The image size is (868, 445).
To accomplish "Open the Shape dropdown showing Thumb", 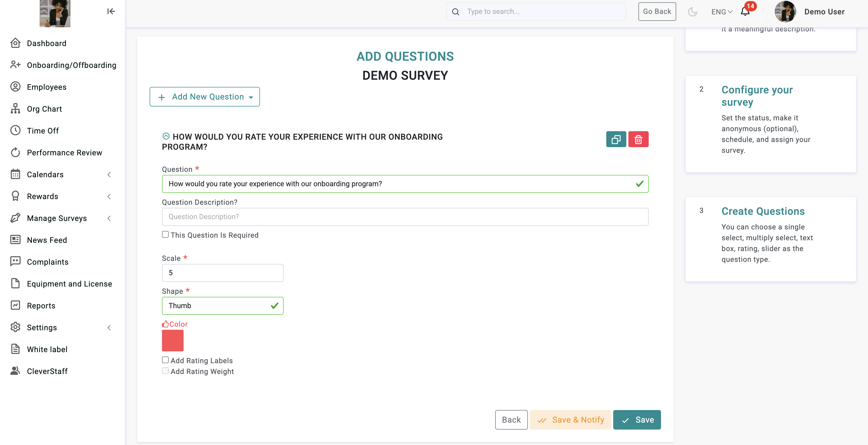I will pyautogui.click(x=222, y=306).
